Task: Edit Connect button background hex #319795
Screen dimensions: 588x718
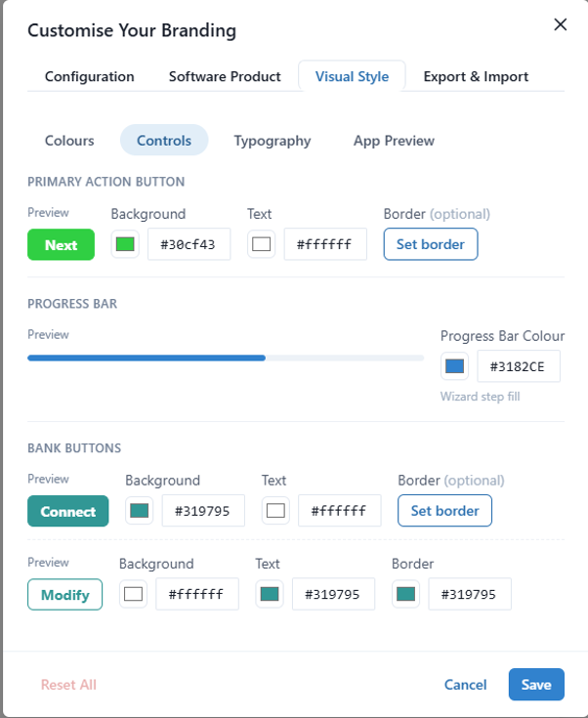Action: click(x=203, y=511)
